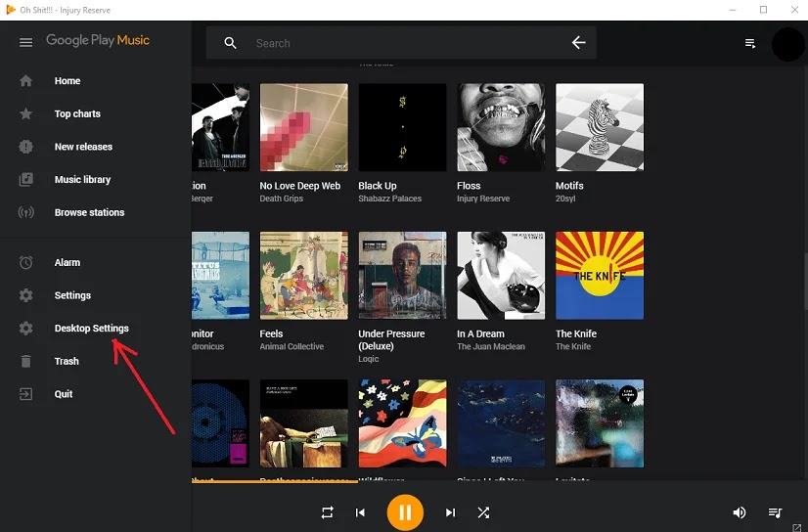Click the Alarm clock icon

coord(25,263)
